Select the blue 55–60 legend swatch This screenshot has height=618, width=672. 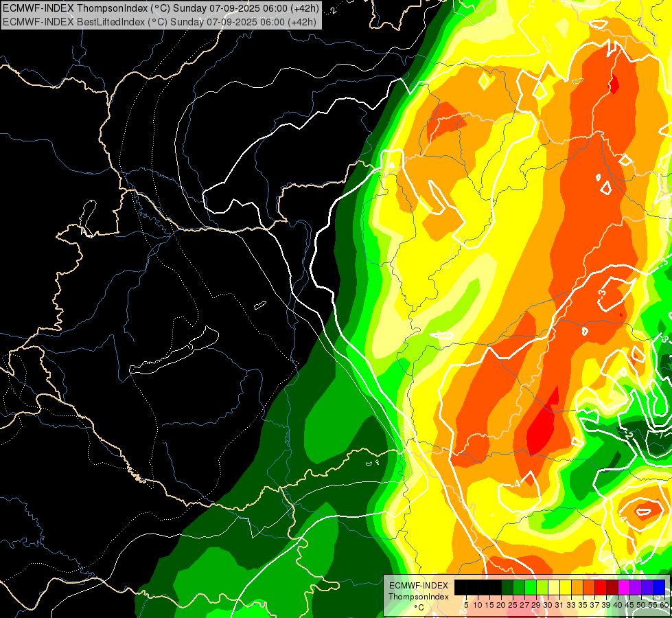(x=659, y=587)
